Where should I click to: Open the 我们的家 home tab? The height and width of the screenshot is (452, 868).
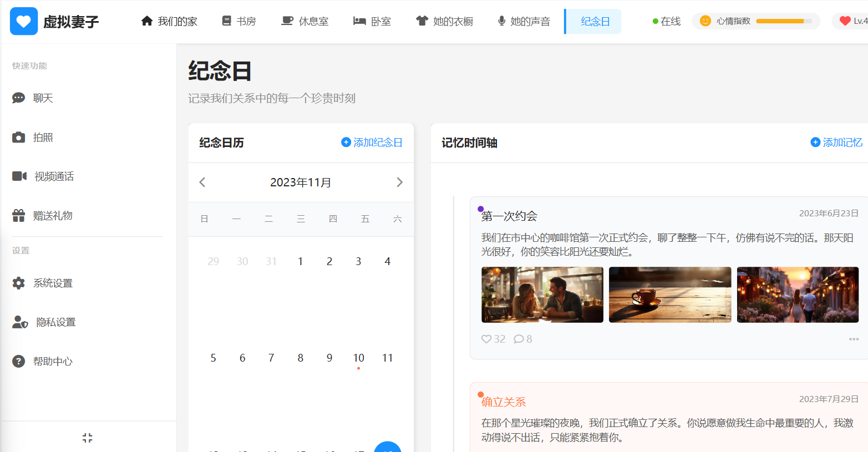[169, 21]
